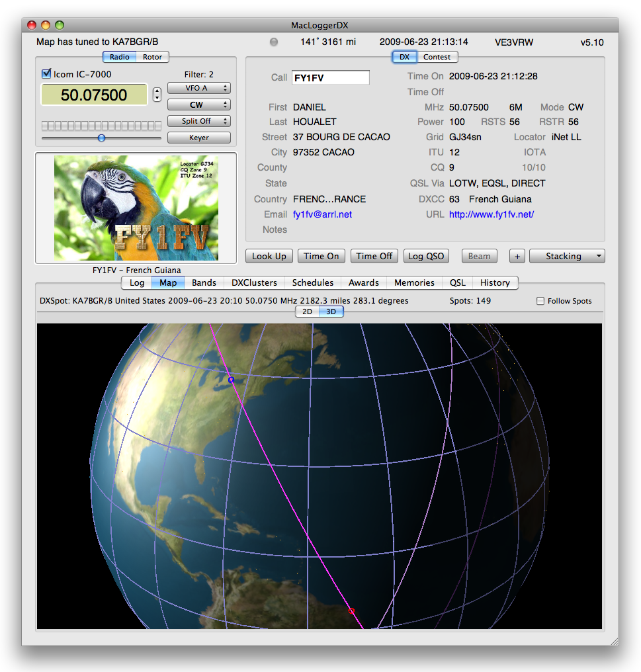Open the Awards tab
The width and height of the screenshot is (641, 672).
click(363, 282)
